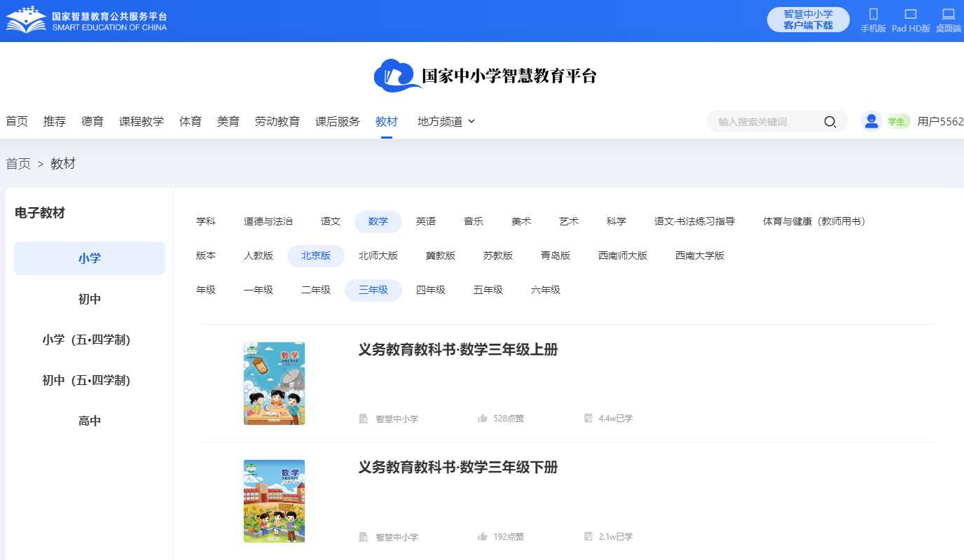Focus the keyword search input field

coord(764,122)
